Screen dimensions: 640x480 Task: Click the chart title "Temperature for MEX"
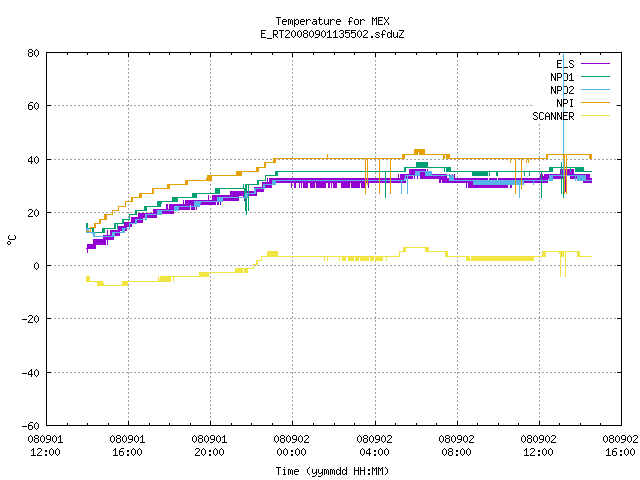pyautogui.click(x=332, y=21)
